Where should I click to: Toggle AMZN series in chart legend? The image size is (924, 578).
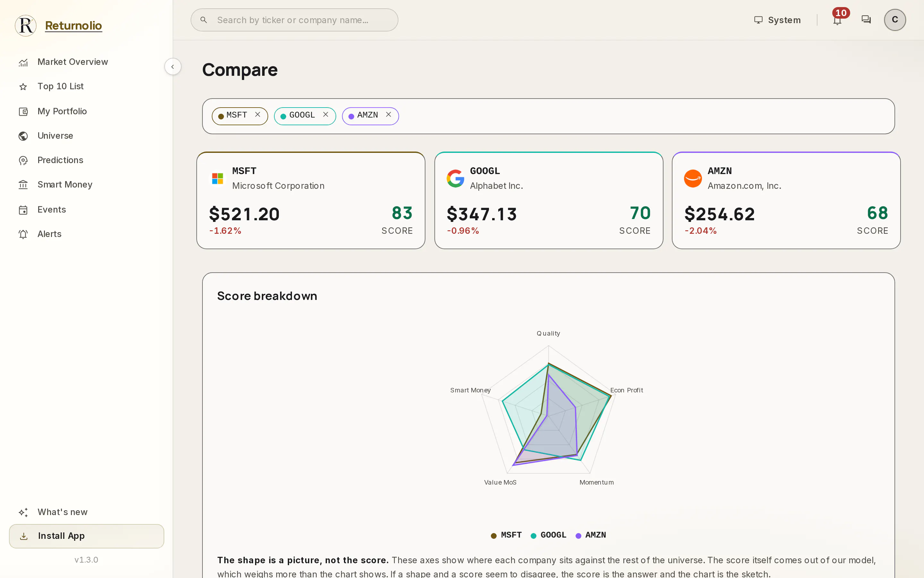(x=591, y=535)
